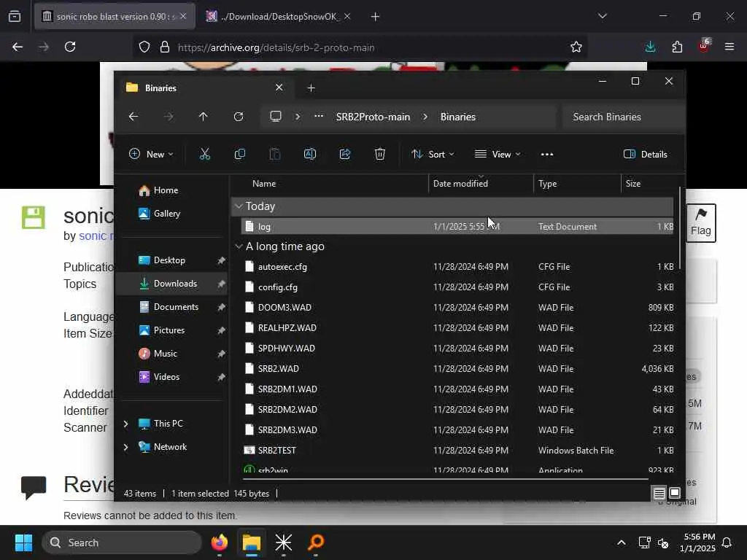Image resolution: width=747 pixels, height=560 pixels.
Task: Toggle the Details pane button
Action: coord(645,154)
